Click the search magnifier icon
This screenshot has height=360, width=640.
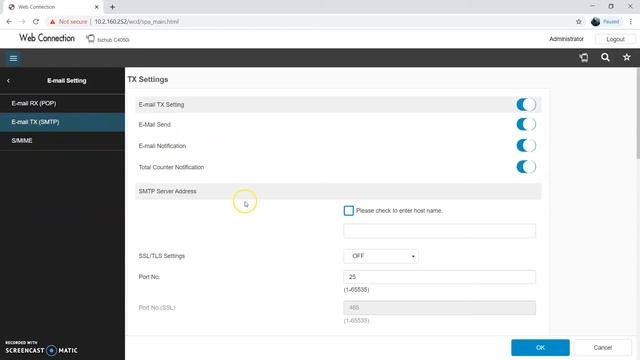pyautogui.click(x=605, y=58)
